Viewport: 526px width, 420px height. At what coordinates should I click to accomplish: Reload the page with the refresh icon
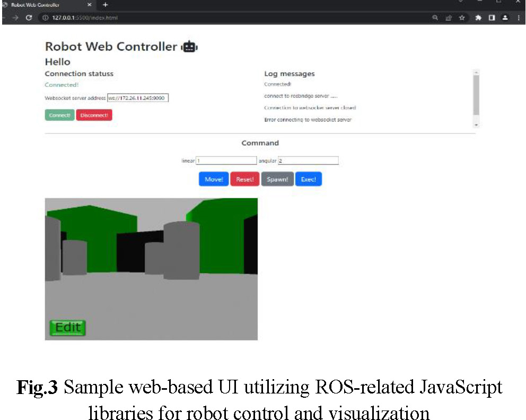click(x=29, y=17)
